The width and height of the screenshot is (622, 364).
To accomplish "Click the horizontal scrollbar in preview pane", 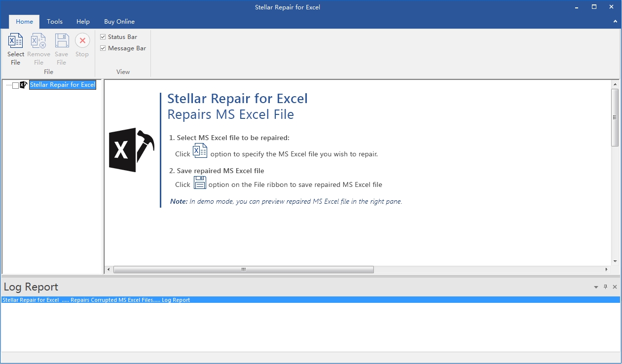I will coord(243,270).
